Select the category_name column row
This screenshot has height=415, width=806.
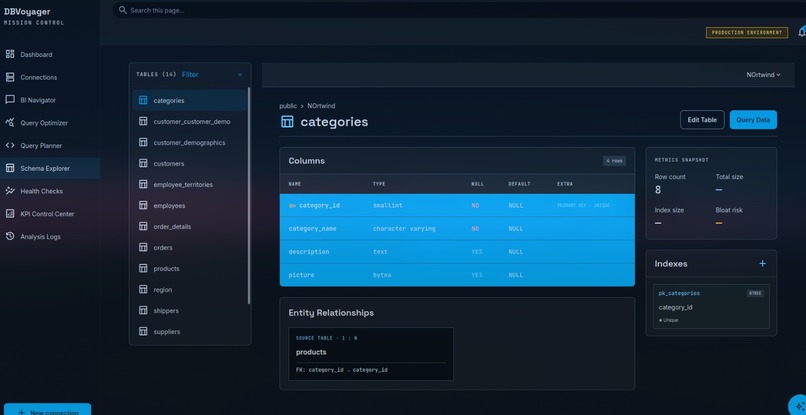click(x=457, y=229)
